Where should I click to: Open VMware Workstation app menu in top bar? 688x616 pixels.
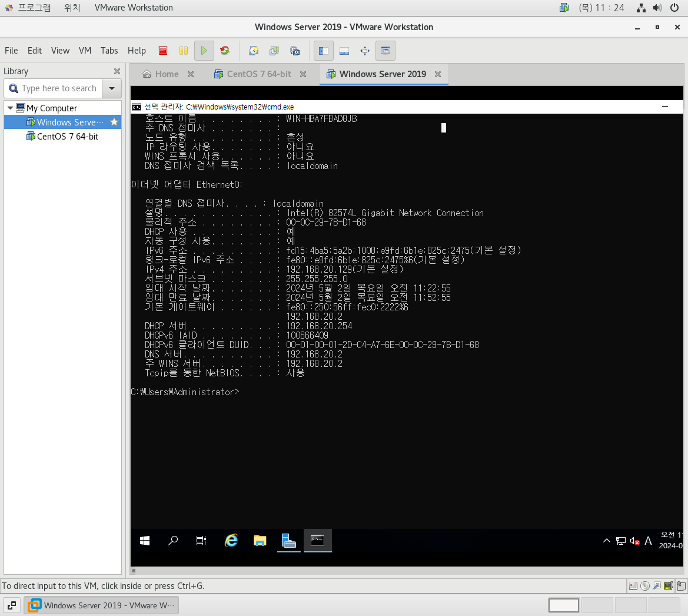pos(134,8)
